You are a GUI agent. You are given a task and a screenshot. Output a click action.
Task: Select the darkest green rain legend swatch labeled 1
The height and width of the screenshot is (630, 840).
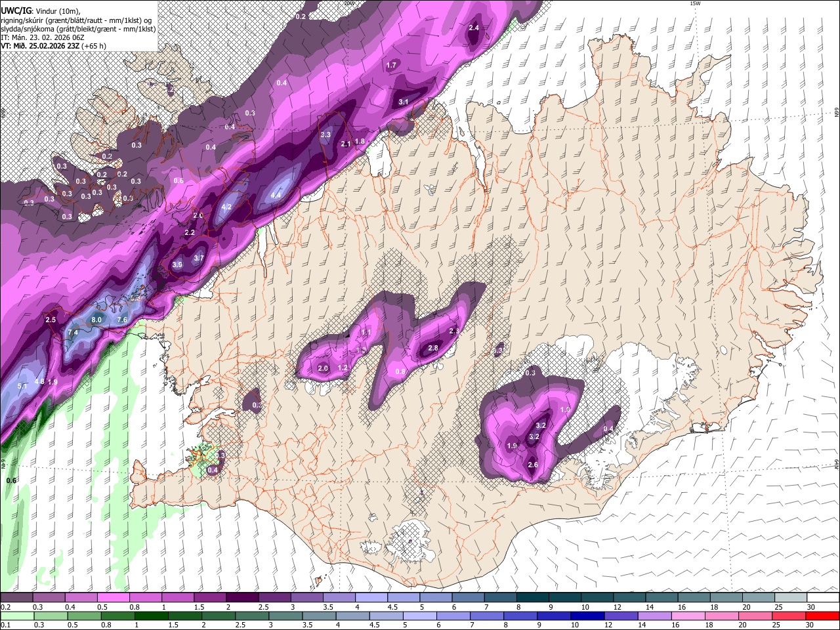151,616
